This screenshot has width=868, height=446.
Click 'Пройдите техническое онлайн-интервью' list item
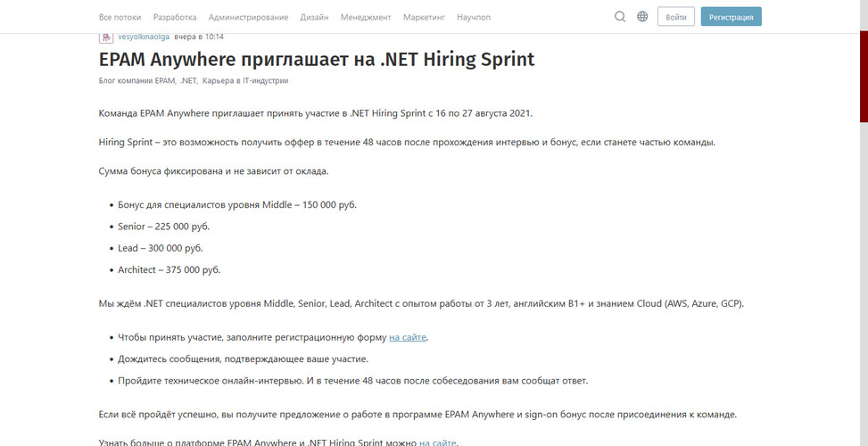tap(352, 381)
